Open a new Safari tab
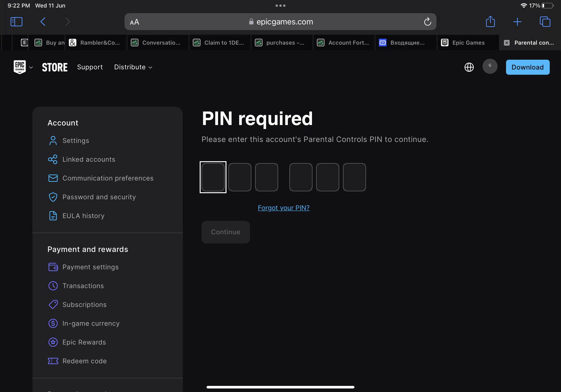 [x=517, y=22]
